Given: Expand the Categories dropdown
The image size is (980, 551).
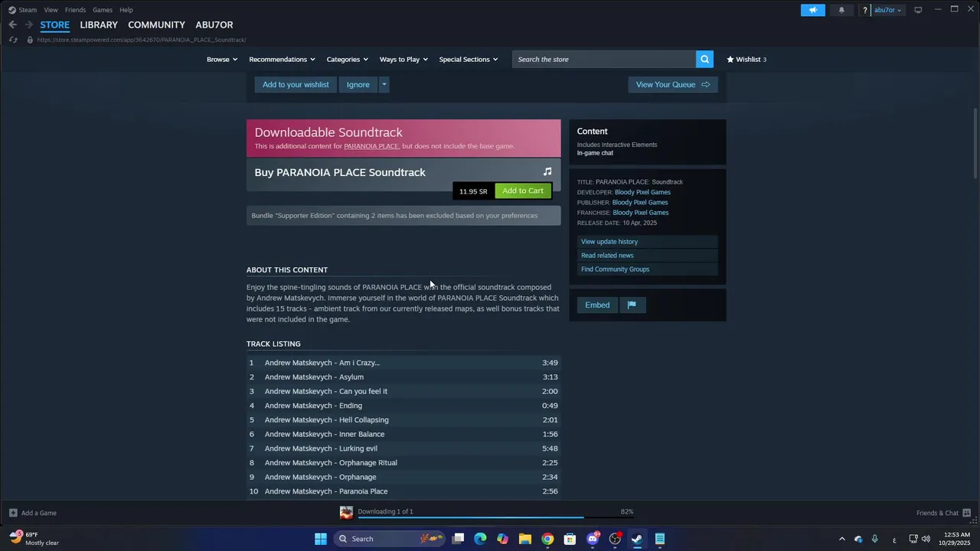Looking at the screenshot, I should (x=348, y=59).
